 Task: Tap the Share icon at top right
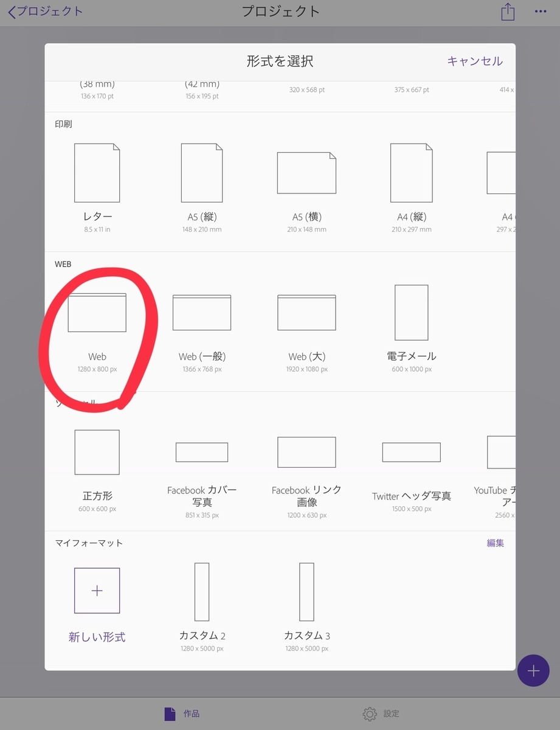(508, 11)
